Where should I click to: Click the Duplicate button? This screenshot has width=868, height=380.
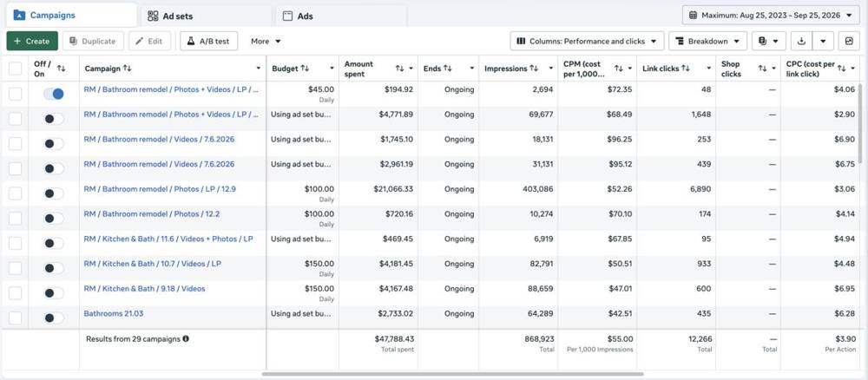[x=93, y=41]
